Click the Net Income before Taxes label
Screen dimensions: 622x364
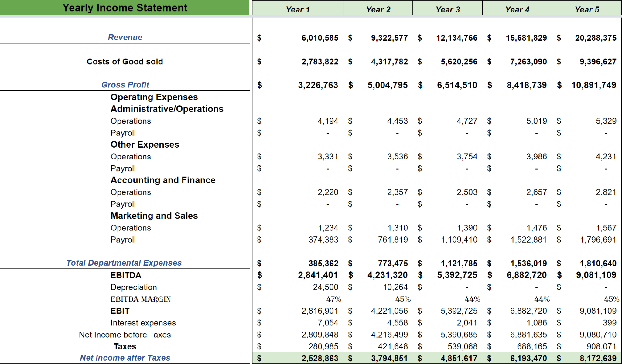coord(125,335)
